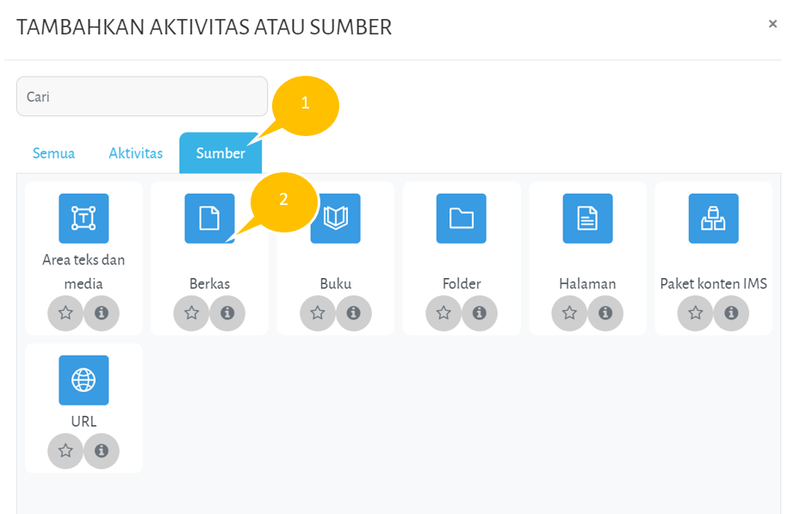The width and height of the screenshot is (812, 514).
Task: Select the URL globe icon
Action: pyautogui.click(x=84, y=380)
